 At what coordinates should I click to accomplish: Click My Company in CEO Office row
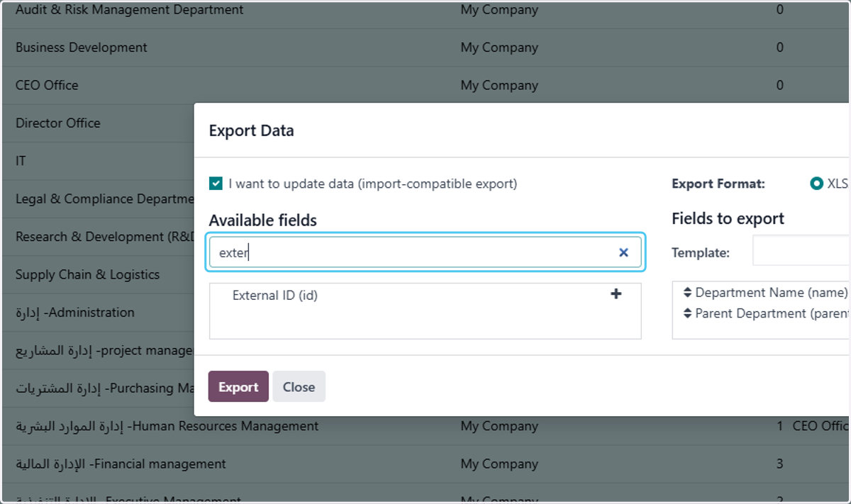pos(499,85)
